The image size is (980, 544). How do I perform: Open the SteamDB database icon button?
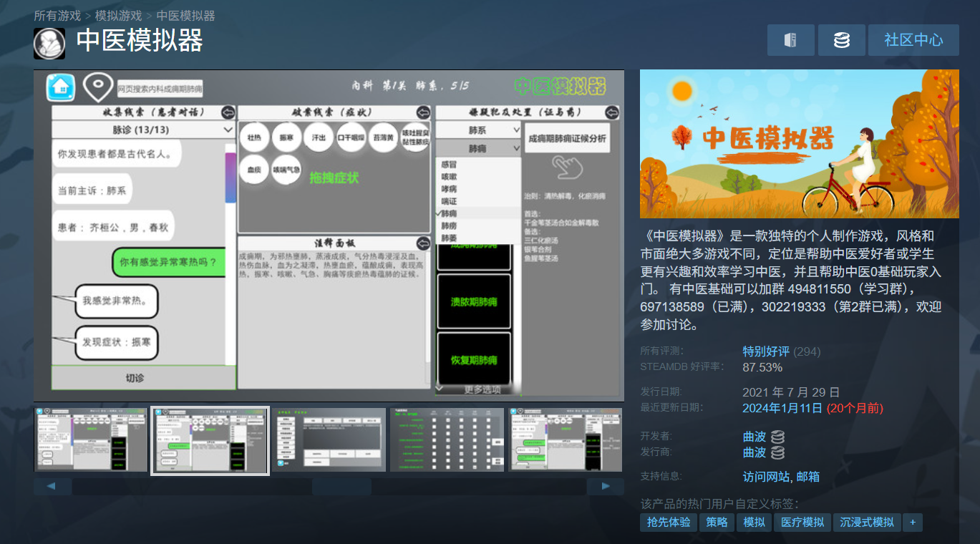(x=842, y=40)
